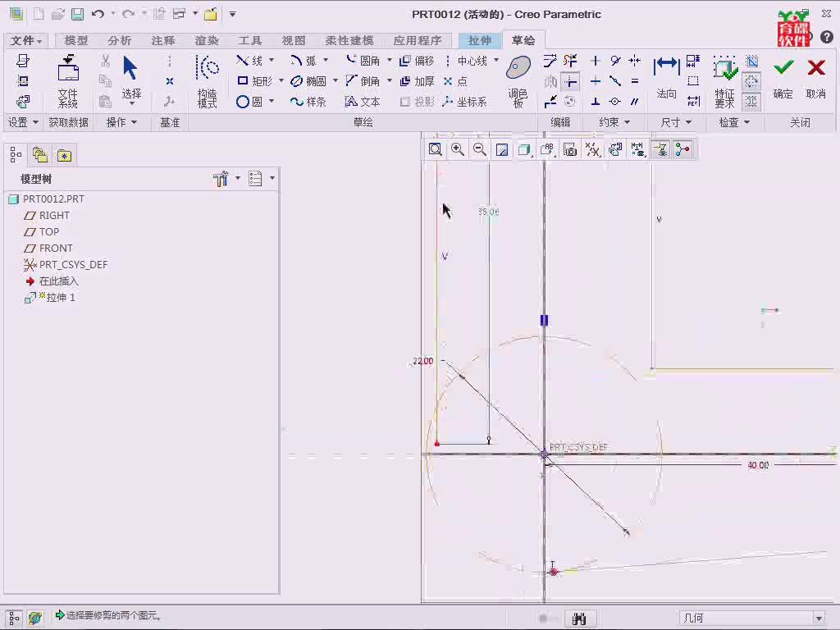
Task: Open File System (文件系统) import
Action: 68,81
